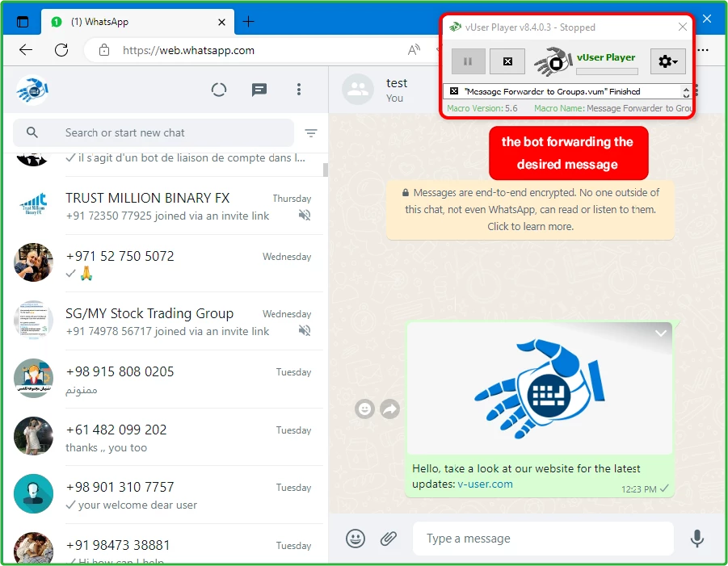
Task: Open TRUST MILLION BINARY FX chat
Action: point(163,206)
